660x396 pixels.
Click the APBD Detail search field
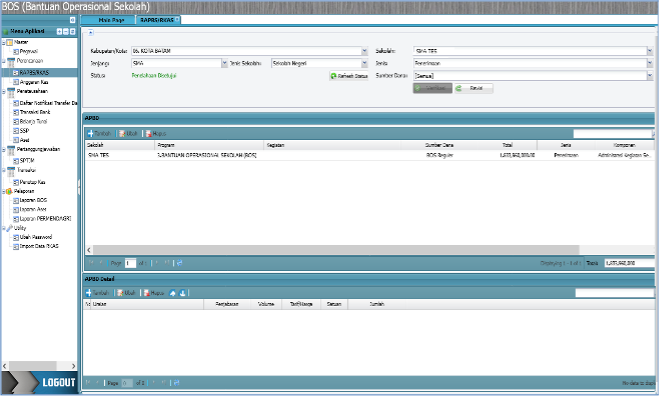[x=615, y=293]
